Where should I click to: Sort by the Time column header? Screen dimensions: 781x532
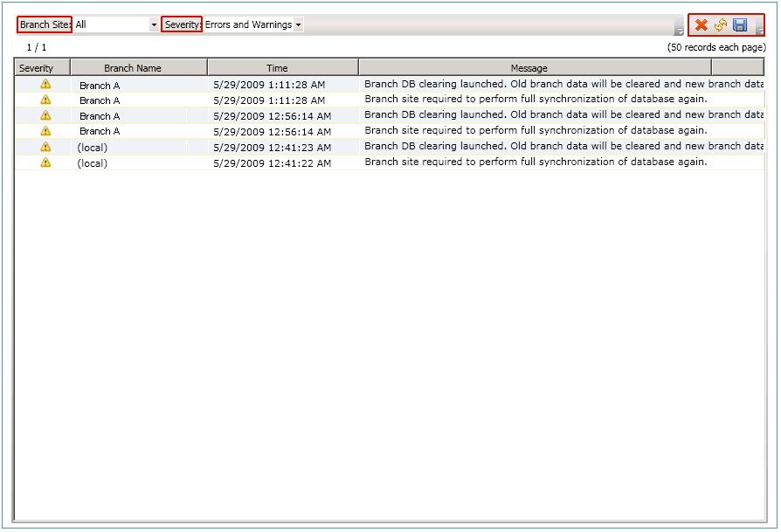[277, 67]
